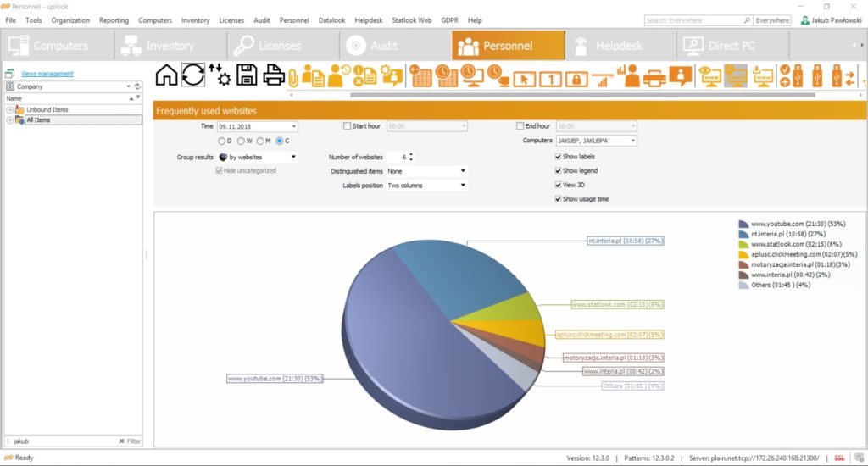Click the www.youtube.com legend color swatch

(743, 225)
